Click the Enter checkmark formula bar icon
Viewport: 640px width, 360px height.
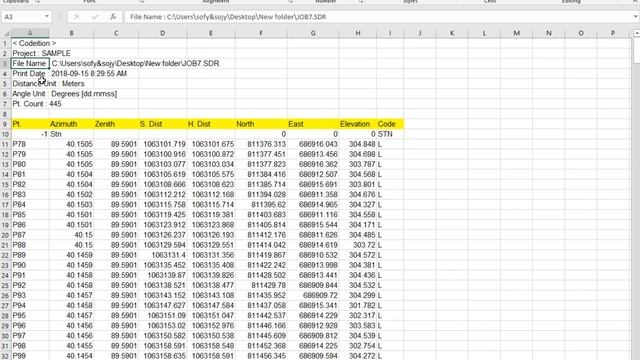point(95,17)
